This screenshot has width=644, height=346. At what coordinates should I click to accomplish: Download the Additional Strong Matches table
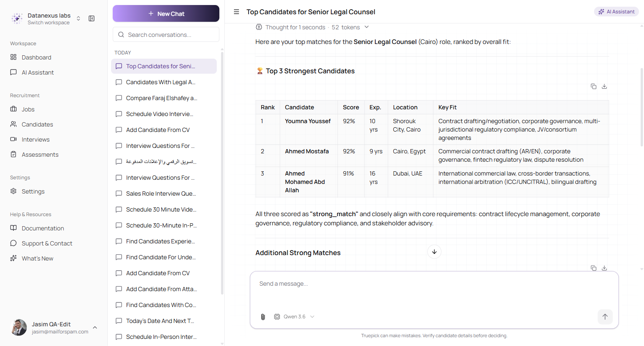(x=604, y=268)
